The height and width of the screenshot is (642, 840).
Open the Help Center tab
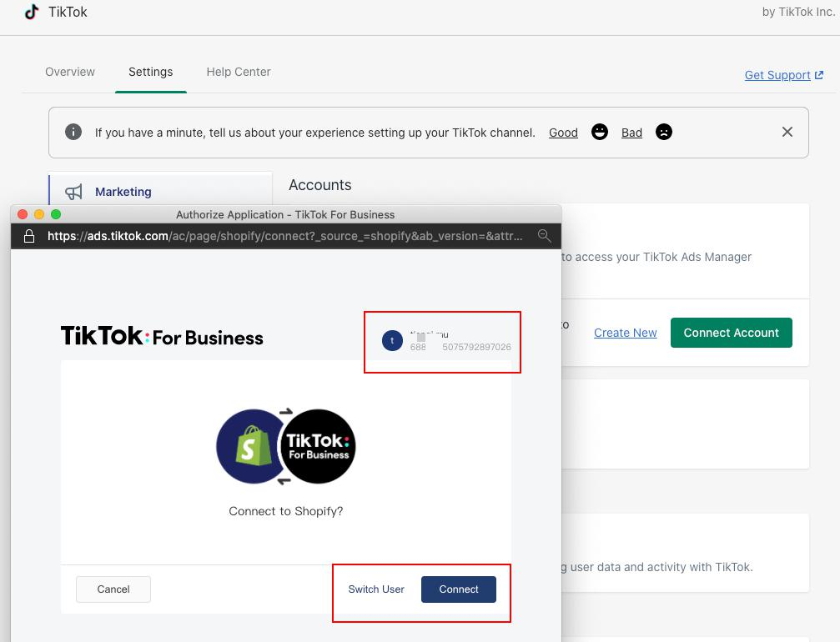(239, 72)
